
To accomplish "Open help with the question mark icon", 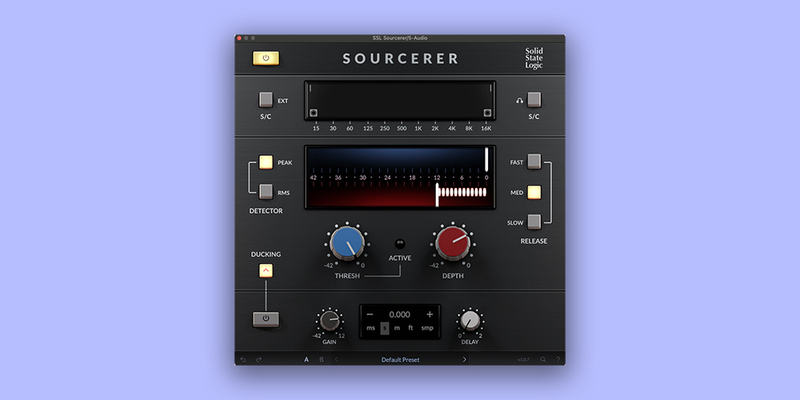I will click(558, 360).
